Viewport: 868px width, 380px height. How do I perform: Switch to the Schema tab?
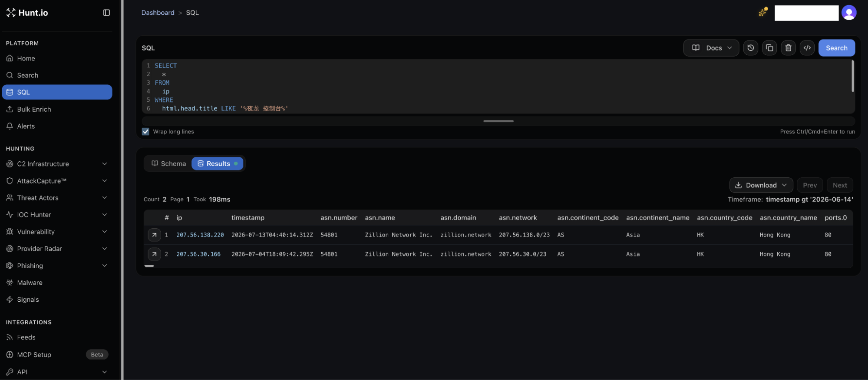(168, 163)
